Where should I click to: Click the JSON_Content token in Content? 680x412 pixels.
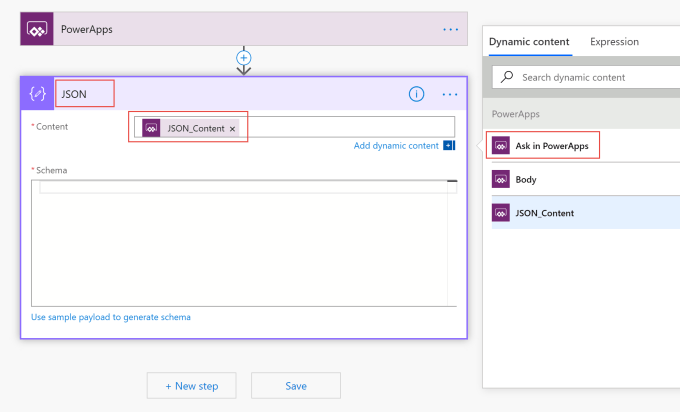coord(190,128)
